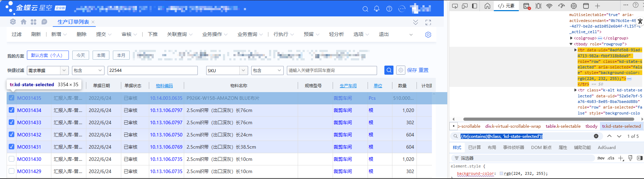644x179 pixels.
Task: Open the DevTools console panel icon
Action: point(527,6)
